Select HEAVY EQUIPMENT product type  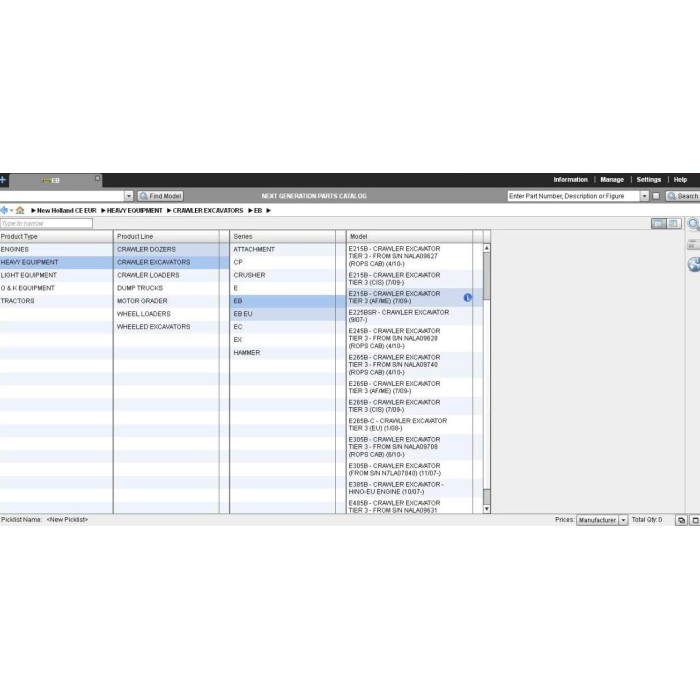point(56,262)
